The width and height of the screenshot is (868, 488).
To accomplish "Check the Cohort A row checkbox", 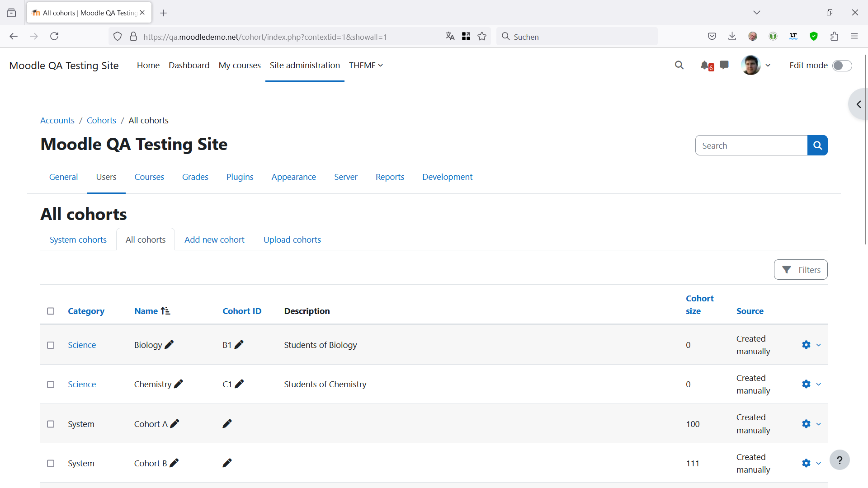I will 51,424.
